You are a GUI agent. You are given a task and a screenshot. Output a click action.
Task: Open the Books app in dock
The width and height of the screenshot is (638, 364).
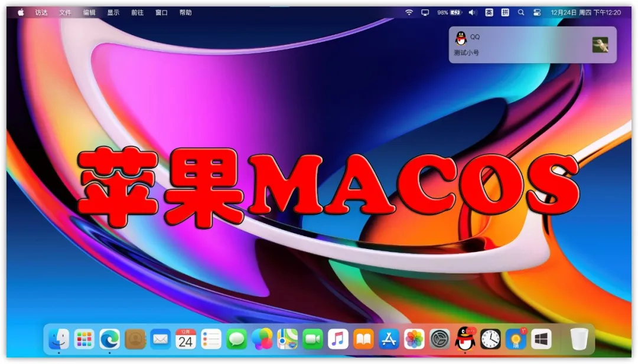[363, 339]
